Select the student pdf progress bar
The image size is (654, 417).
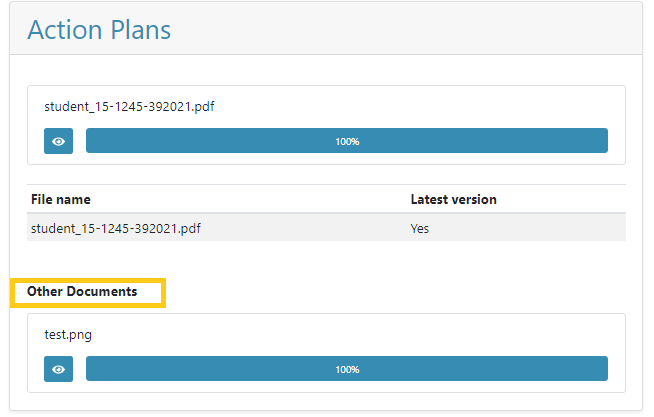[347, 141]
